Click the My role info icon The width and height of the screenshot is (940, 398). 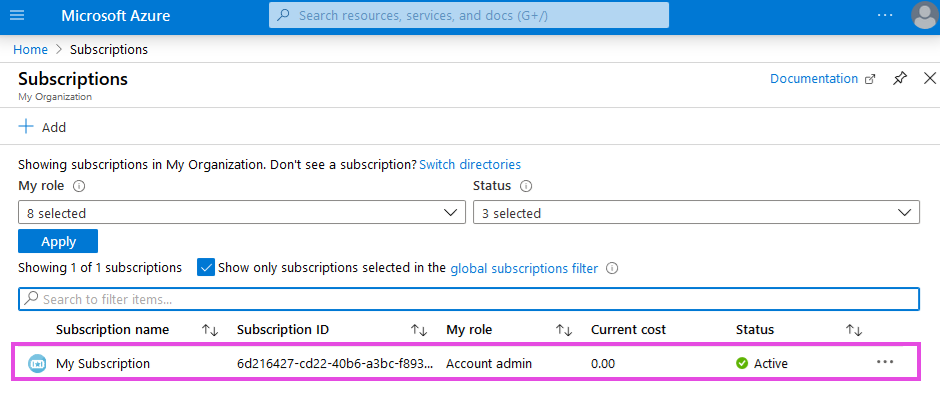(79, 186)
